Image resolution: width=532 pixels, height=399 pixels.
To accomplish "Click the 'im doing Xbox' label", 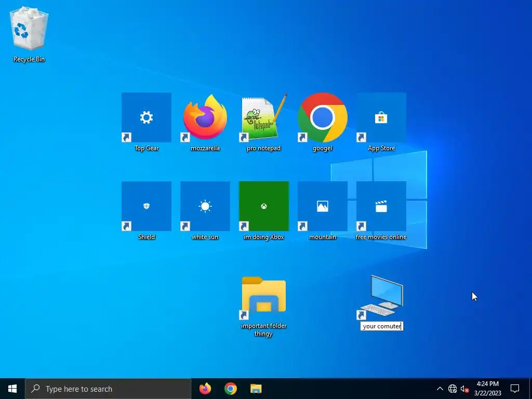I will (263, 237).
